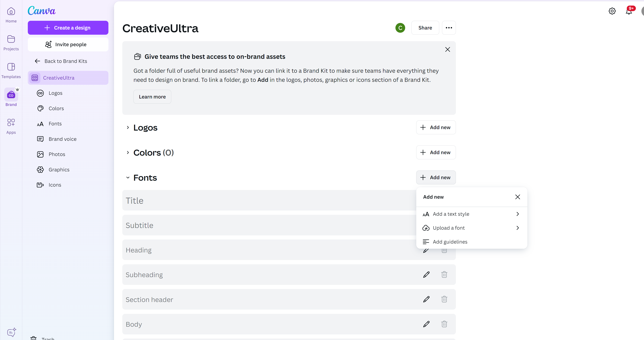Open the settings gear icon
The width and height of the screenshot is (644, 340).
tap(612, 11)
